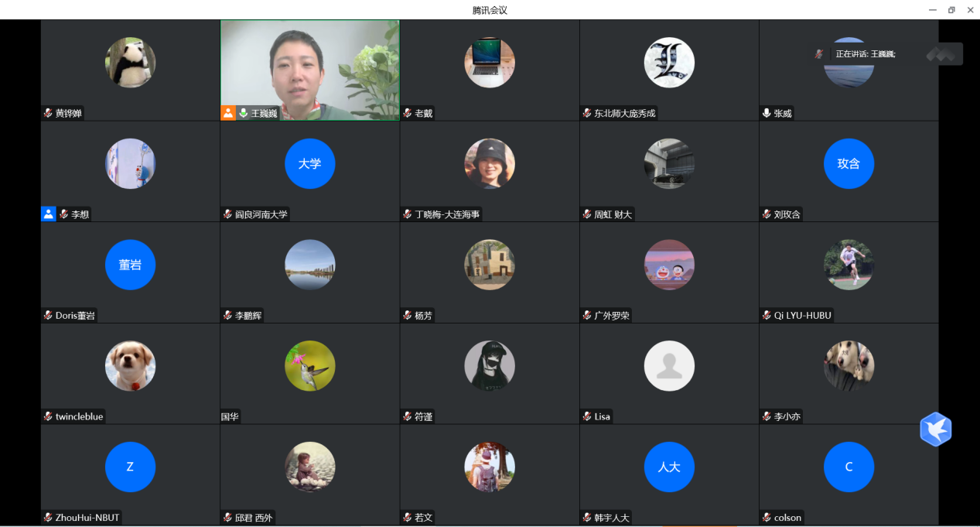Click the muted microphone icon beside 黄铧婵

pos(48,113)
